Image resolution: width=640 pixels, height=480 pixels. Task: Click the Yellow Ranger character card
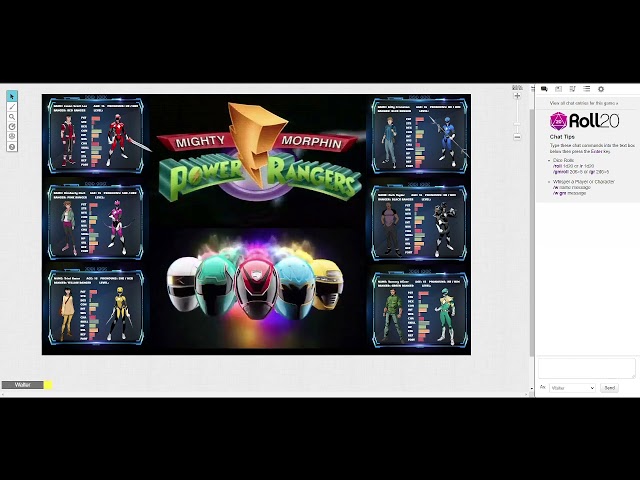96,308
